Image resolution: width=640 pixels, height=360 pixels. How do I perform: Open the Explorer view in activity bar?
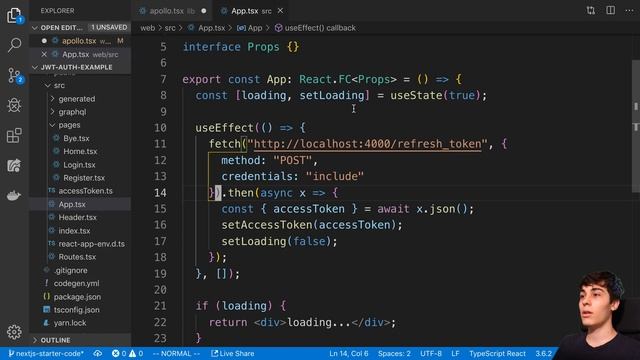pyautogui.click(x=14, y=15)
